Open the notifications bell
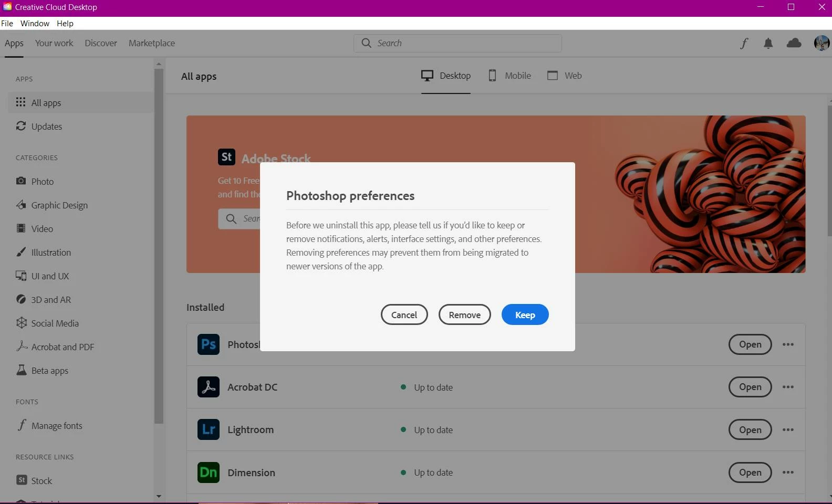 [x=768, y=43]
